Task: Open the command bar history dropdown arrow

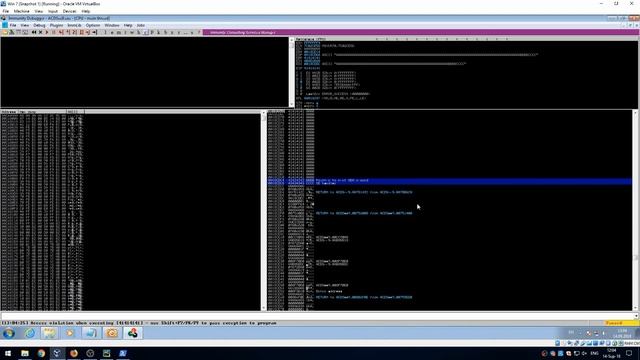Action: (x=636, y=316)
